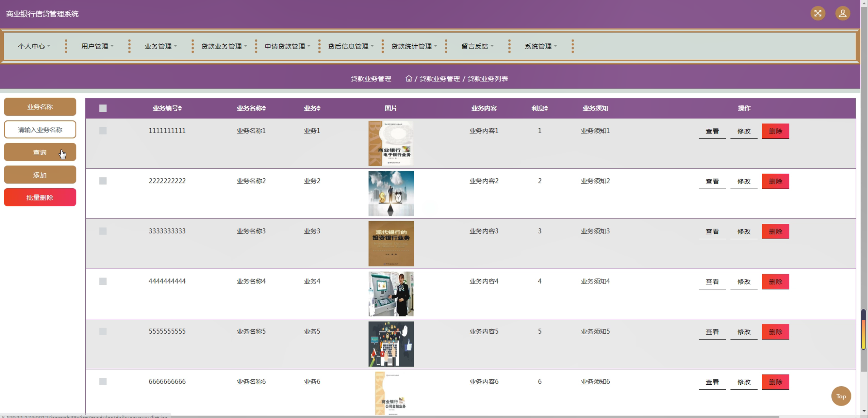This screenshot has width=868, height=418.
Task: Click the vertical scrollbar thumb
Action: pos(863,330)
